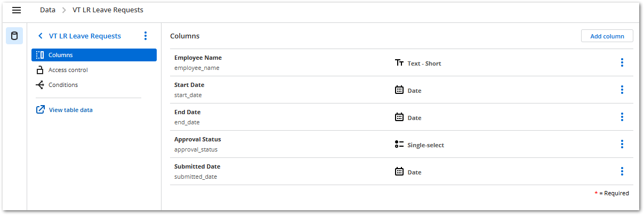This screenshot has height=215, width=644.
Task: Open Approval Status column kebab menu
Action: (622, 145)
